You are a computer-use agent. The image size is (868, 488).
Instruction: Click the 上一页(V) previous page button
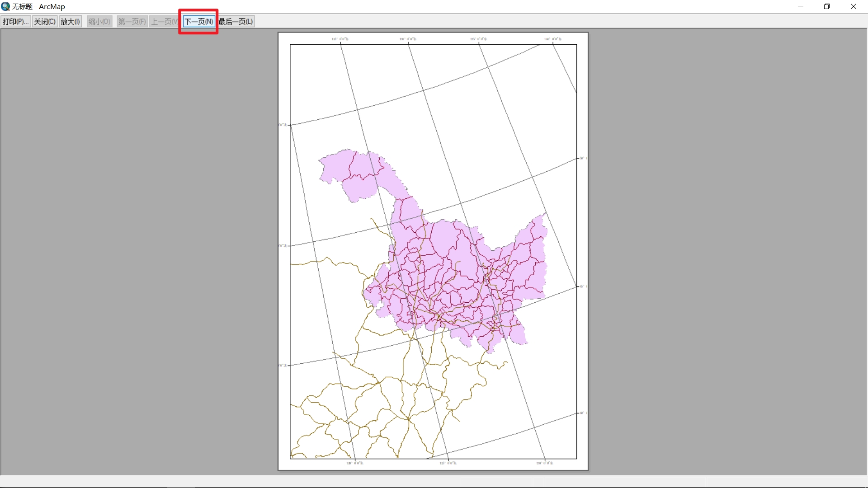pos(164,22)
